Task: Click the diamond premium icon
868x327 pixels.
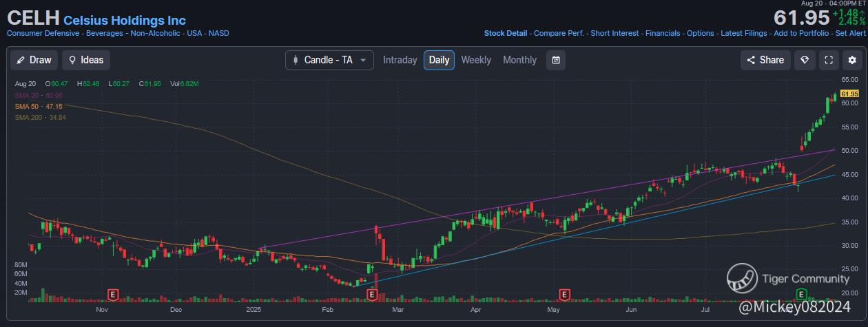Action: (805, 60)
